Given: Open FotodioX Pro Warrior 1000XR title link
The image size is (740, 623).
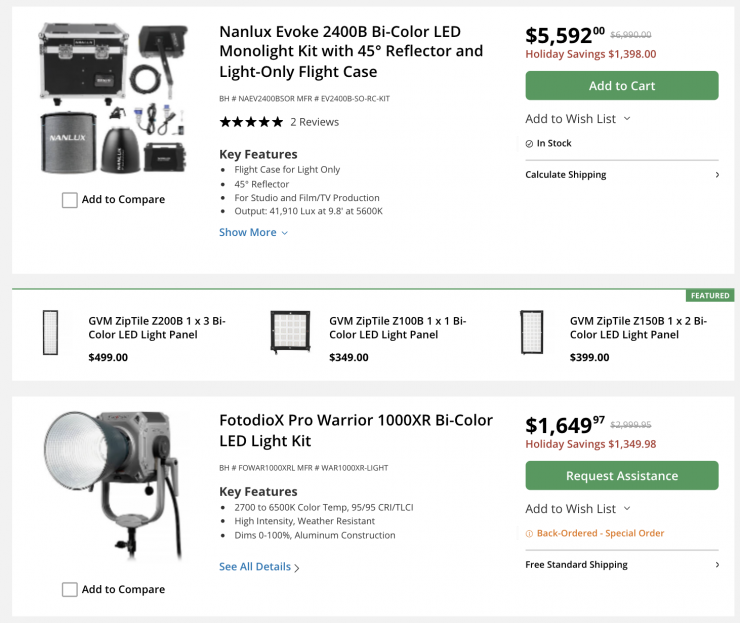Looking at the screenshot, I should click(355, 430).
